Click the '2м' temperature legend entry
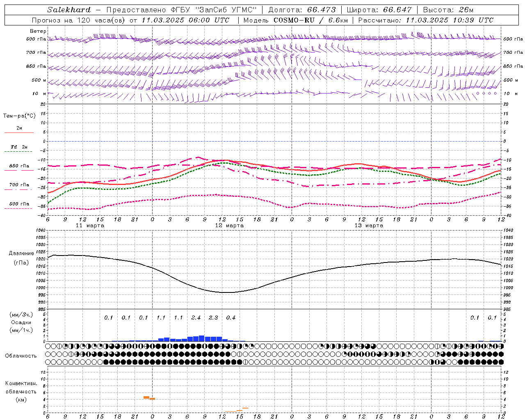Viewport: 525px width, 420px height. (x=19, y=128)
